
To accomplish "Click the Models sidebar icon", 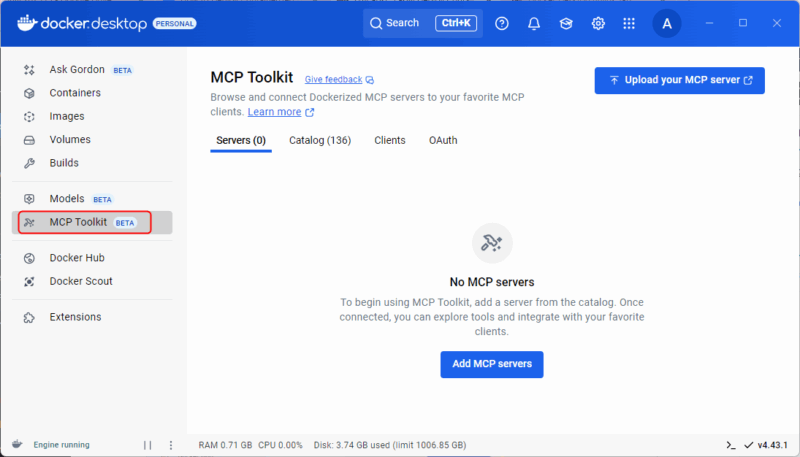I will [x=29, y=199].
